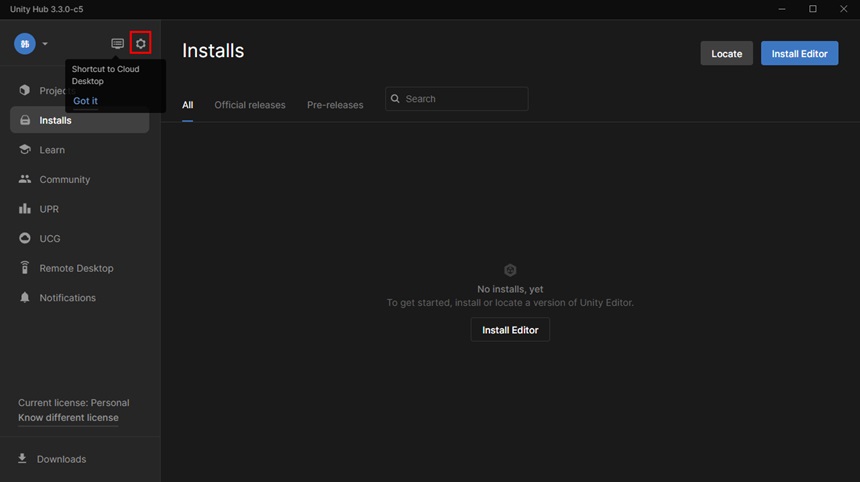The height and width of the screenshot is (482, 860).
Task: Select the Community people icon
Action: (25, 179)
